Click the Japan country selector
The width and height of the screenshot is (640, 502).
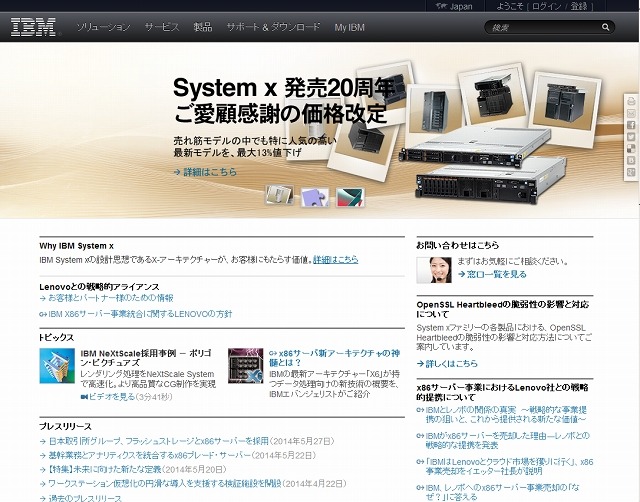click(x=454, y=6)
